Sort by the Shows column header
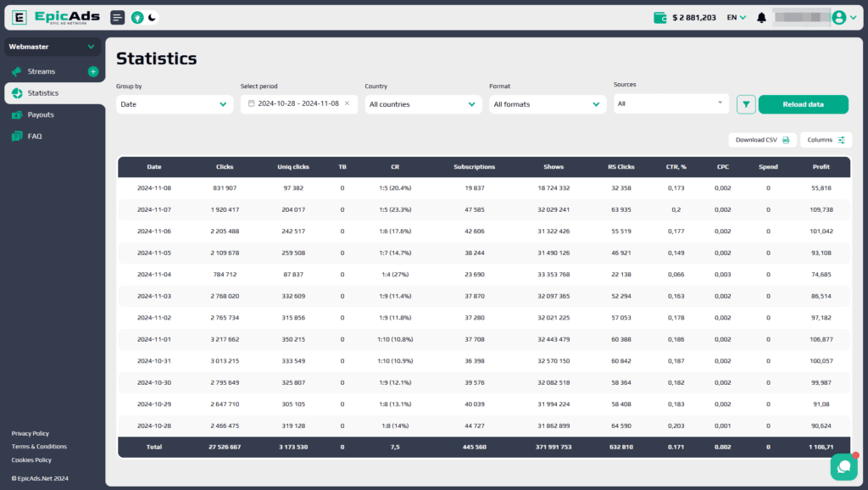The width and height of the screenshot is (868, 490). point(554,167)
